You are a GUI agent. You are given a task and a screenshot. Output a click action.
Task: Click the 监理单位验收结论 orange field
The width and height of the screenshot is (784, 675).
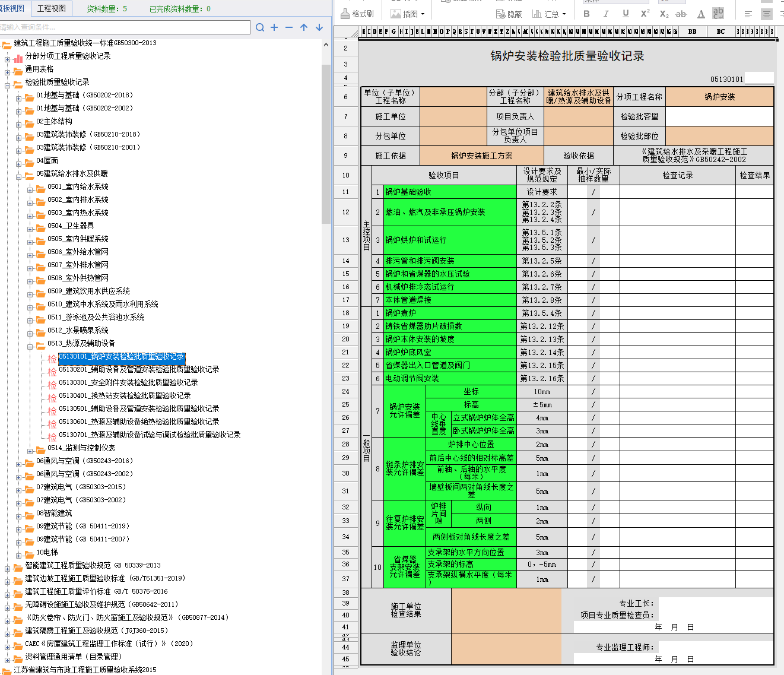506,649
